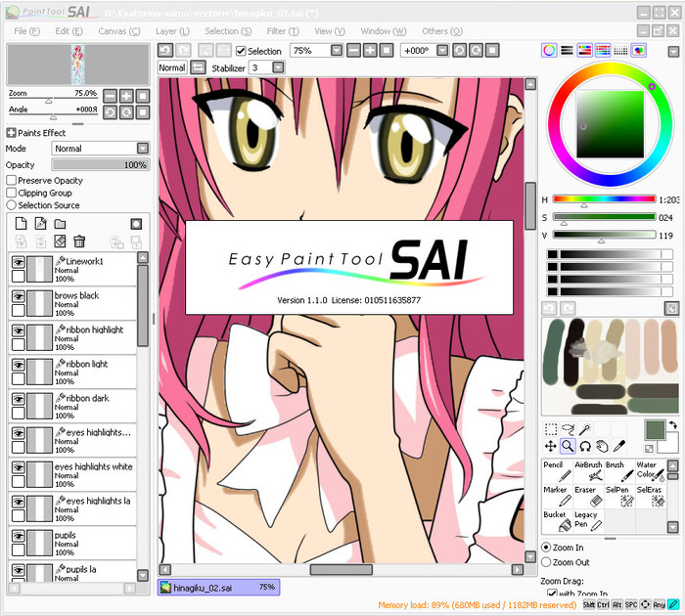Open the Canvas menu
This screenshot has width=685, height=616.
(118, 31)
